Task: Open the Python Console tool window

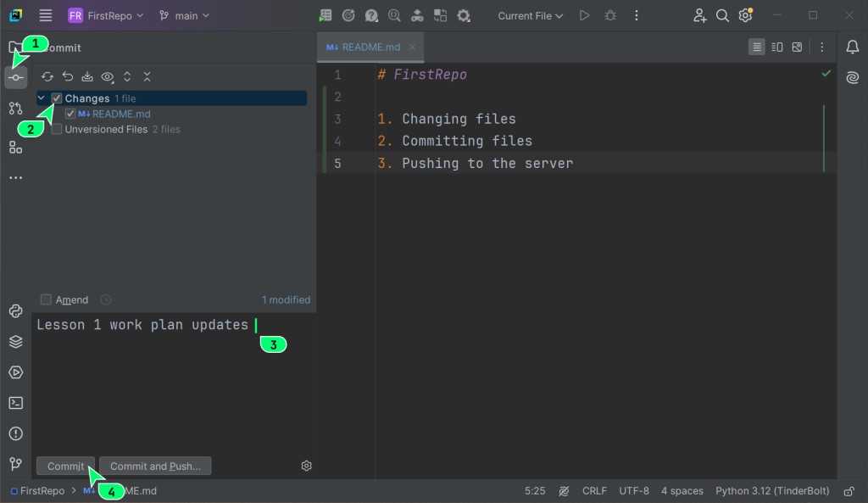Action: click(x=15, y=311)
